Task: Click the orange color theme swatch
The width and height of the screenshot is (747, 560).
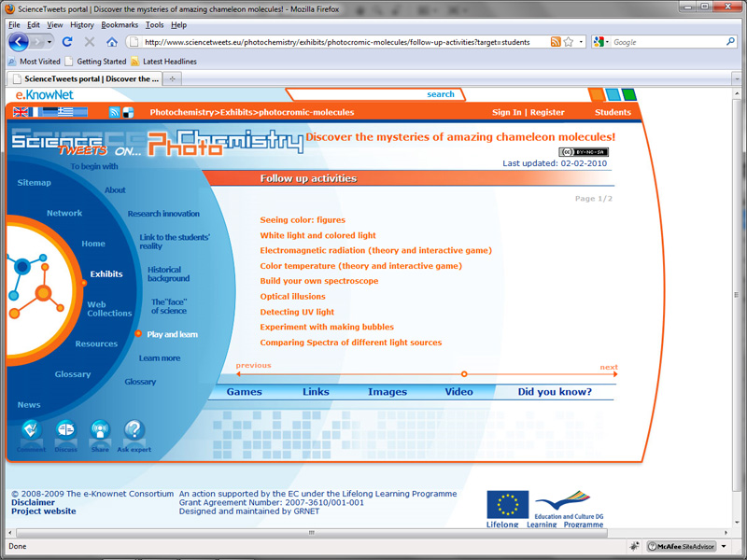Action: 596,94
